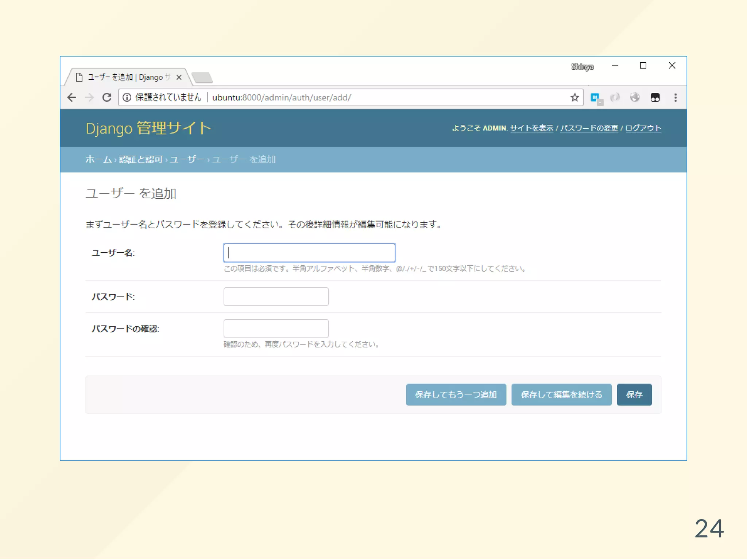Click 保存してもう一つ追加 button
The height and width of the screenshot is (560, 747).
[456, 394]
